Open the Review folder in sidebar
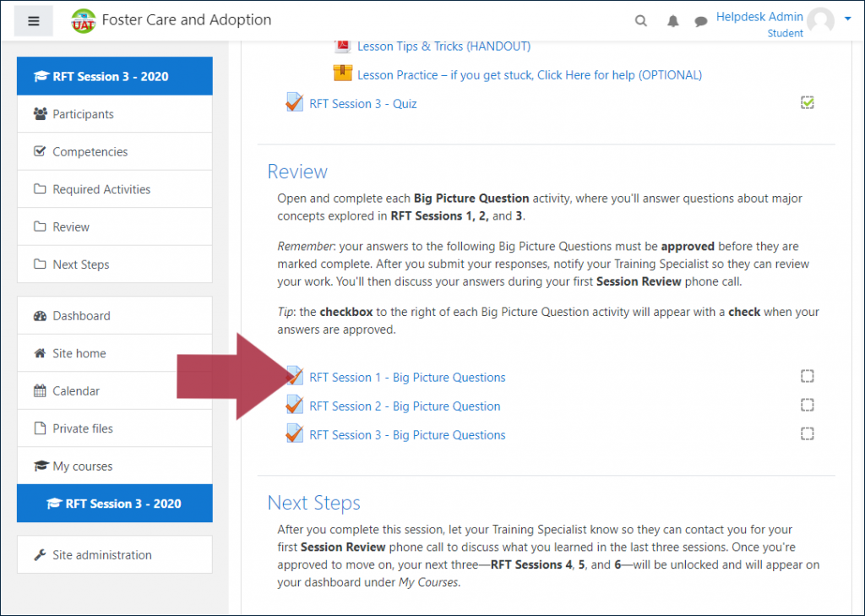 (115, 226)
